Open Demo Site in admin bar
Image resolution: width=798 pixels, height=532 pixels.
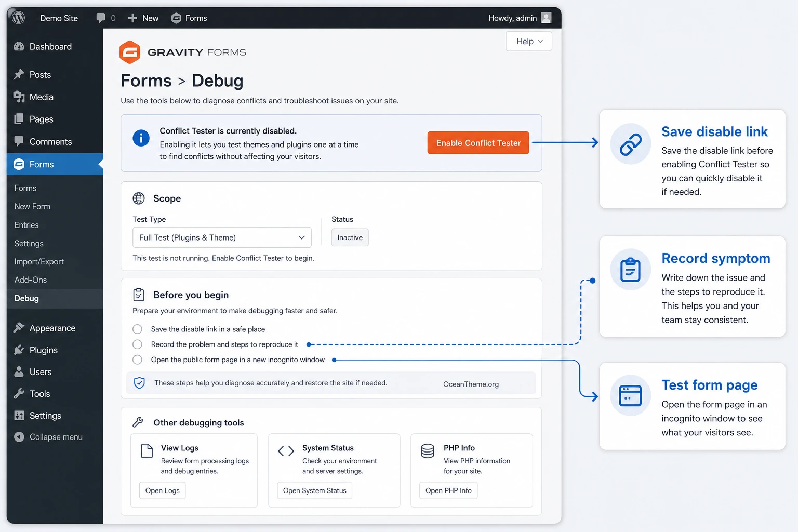(x=59, y=18)
